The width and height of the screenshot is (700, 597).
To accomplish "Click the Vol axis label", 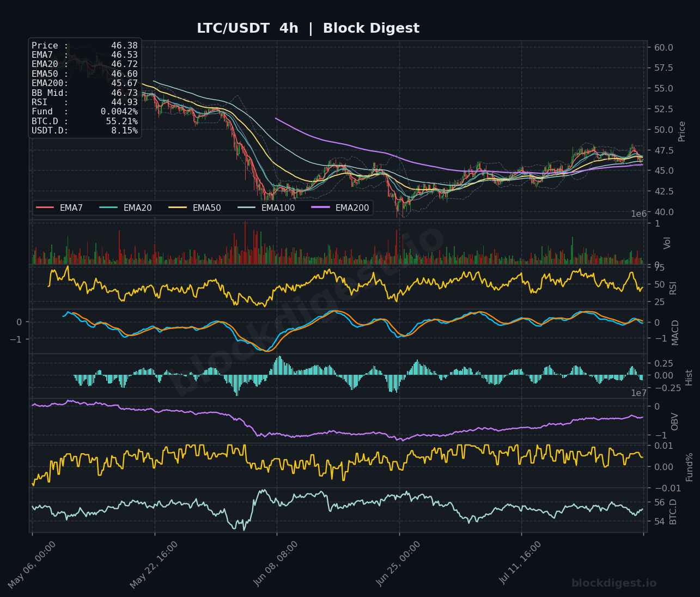I will [x=667, y=243].
